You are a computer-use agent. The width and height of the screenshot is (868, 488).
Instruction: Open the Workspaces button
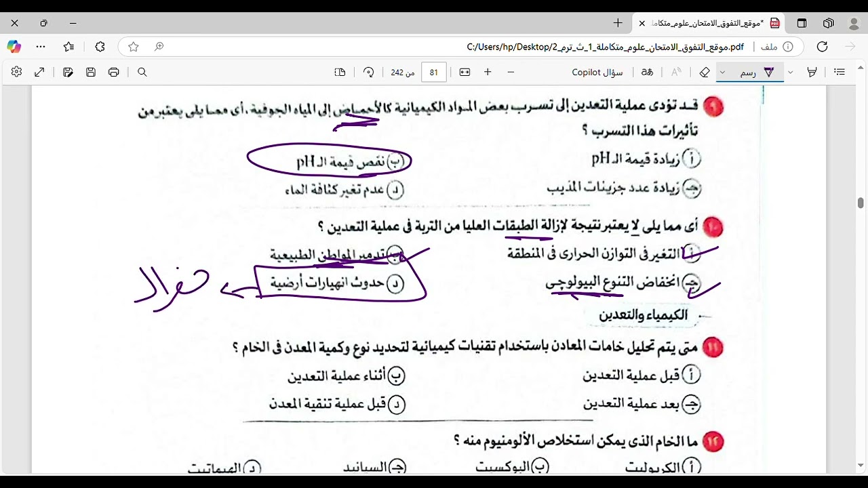point(829,23)
